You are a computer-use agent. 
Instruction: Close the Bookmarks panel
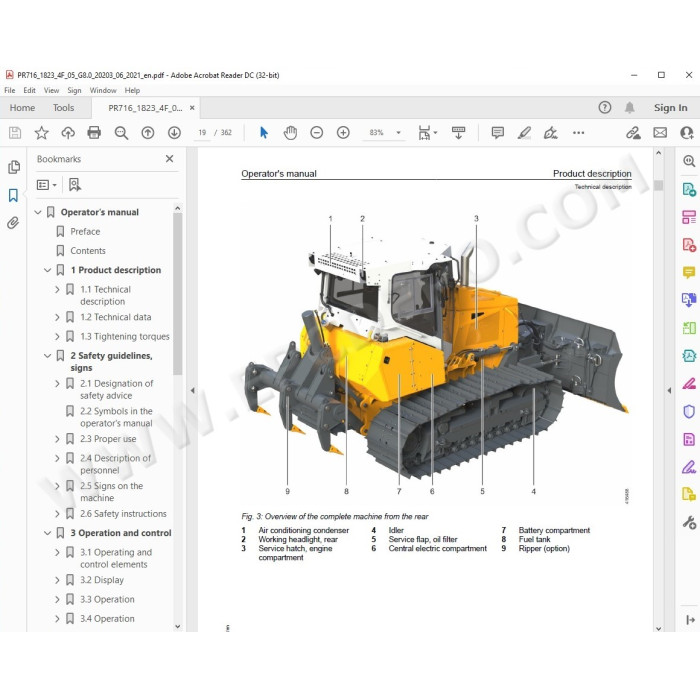pos(169,158)
